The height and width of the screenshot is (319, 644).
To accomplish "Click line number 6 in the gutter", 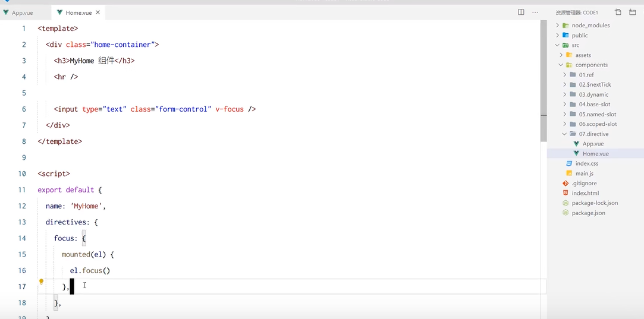I will point(23,109).
